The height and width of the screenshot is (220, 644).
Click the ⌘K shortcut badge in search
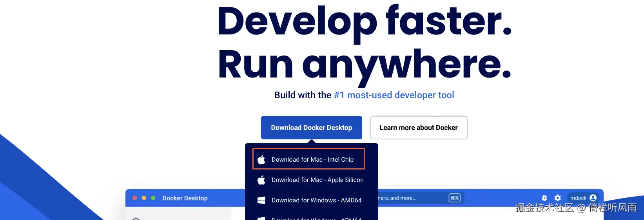pos(455,198)
